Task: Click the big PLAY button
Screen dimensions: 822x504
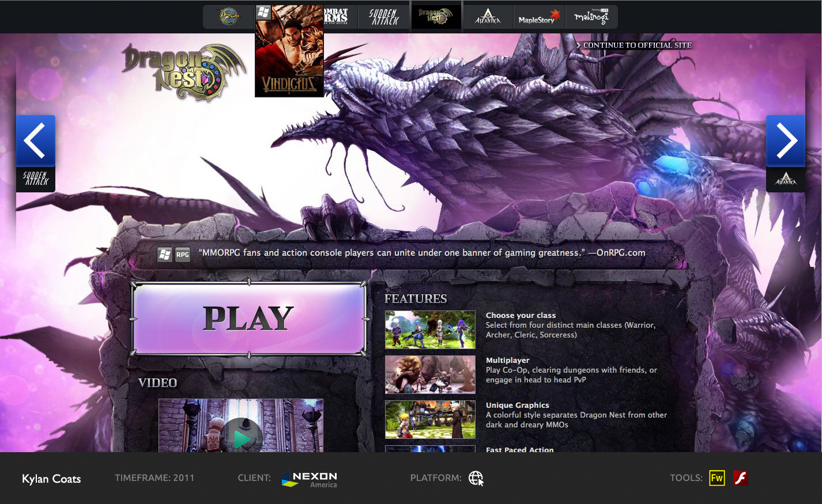Action: (x=249, y=319)
